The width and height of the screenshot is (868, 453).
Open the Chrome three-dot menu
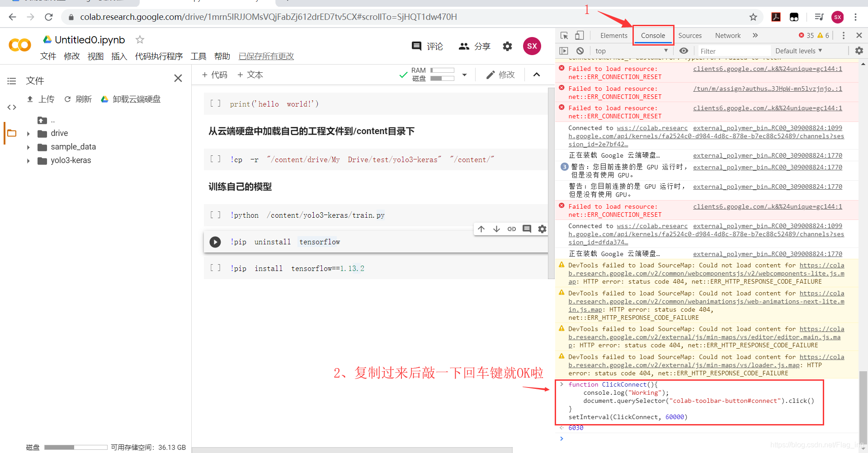coord(855,17)
